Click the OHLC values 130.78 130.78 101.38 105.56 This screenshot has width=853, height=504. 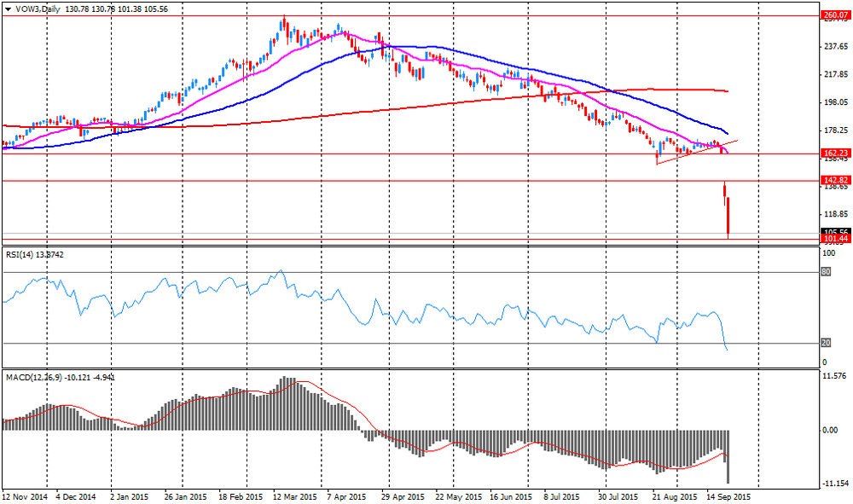tap(116, 9)
